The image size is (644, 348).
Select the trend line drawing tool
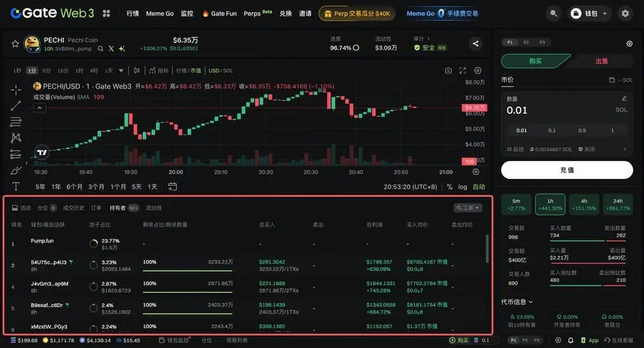pos(16,106)
